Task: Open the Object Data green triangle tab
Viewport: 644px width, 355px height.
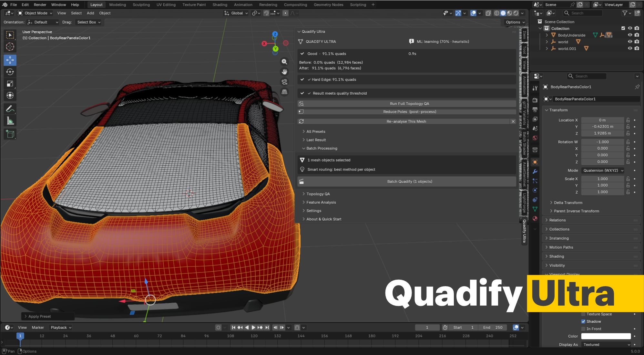Action: click(x=535, y=209)
